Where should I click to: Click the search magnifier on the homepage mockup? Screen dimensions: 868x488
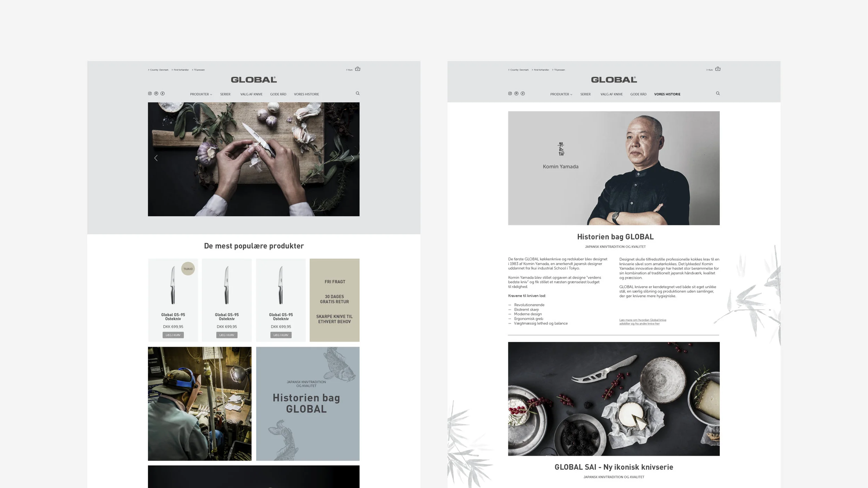coord(358,93)
